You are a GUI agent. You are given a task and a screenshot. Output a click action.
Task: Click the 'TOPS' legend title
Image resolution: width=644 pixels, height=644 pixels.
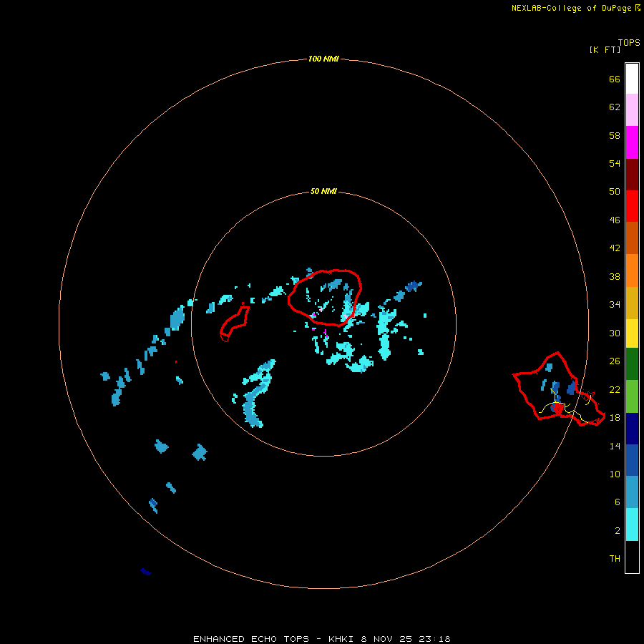point(629,43)
